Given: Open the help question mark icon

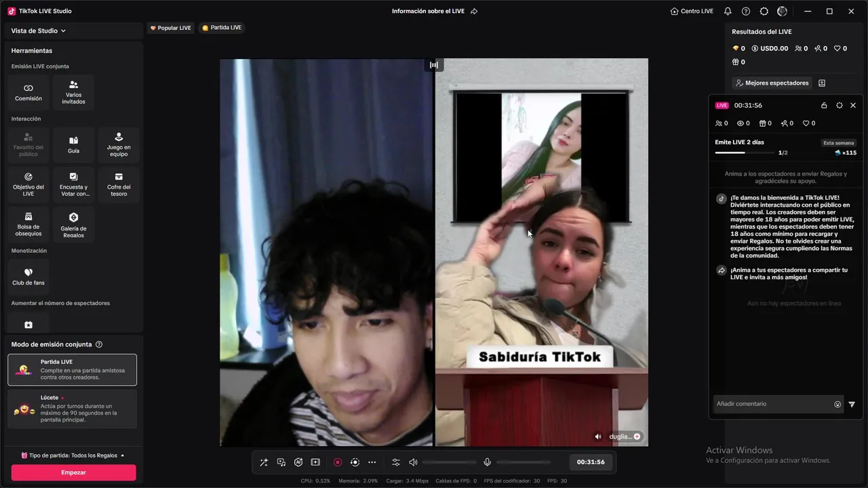Looking at the screenshot, I should [746, 12].
